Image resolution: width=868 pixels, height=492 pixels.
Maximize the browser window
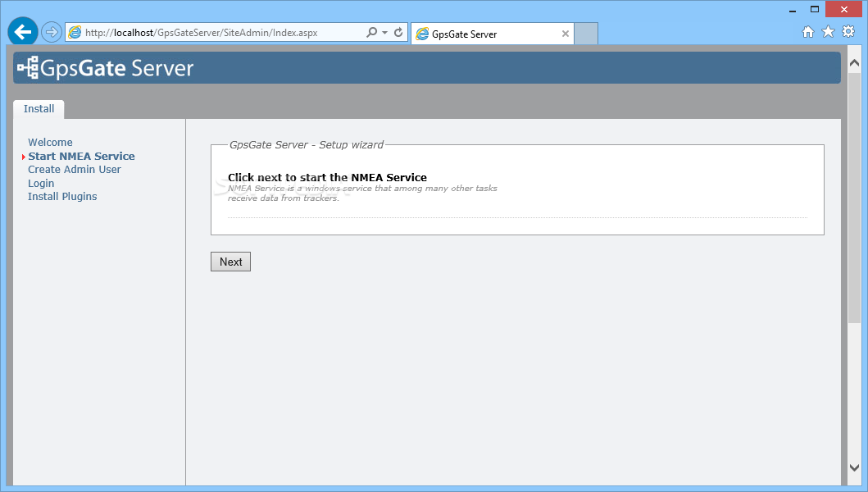coord(814,9)
